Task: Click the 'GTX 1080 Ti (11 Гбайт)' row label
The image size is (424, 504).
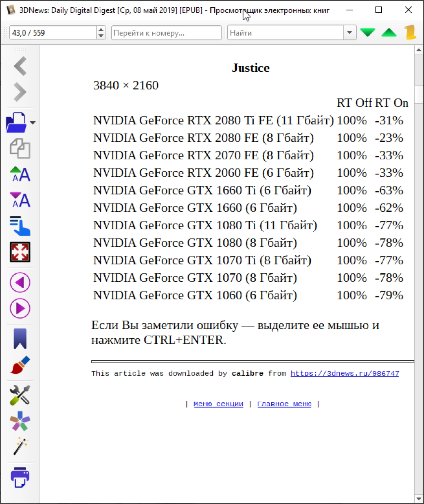Action: click(205, 226)
